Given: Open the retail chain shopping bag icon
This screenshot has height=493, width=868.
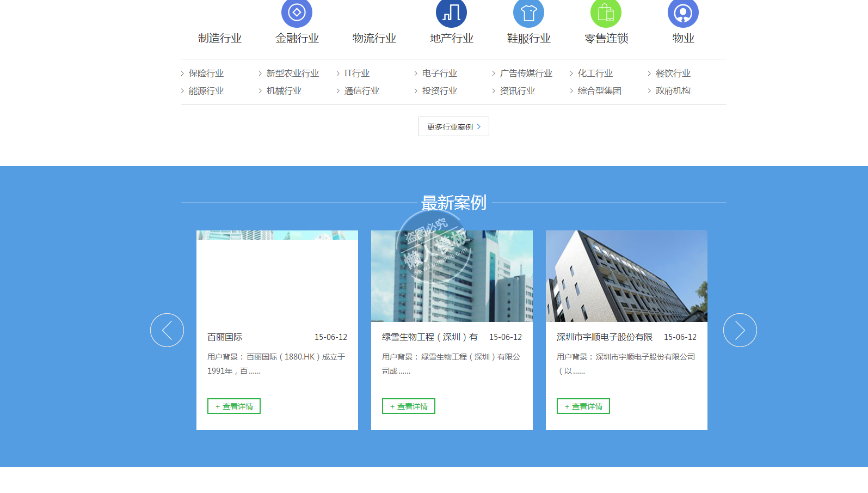Looking at the screenshot, I should 606,13.
